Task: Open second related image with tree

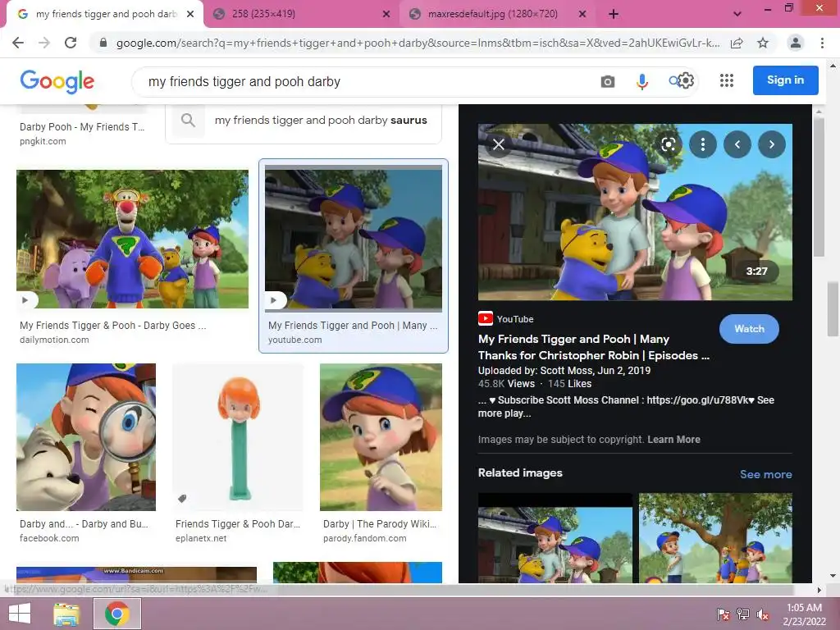Action: tap(715, 538)
